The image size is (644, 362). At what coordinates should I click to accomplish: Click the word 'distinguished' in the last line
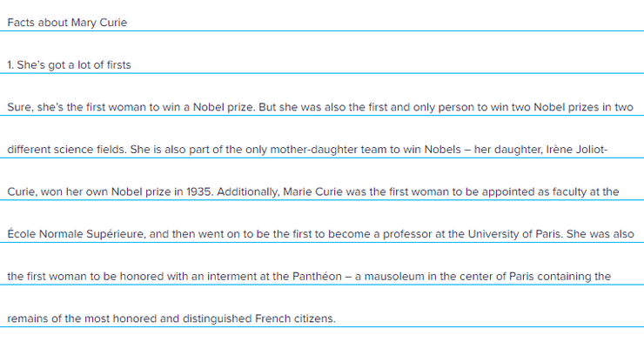click(x=218, y=318)
